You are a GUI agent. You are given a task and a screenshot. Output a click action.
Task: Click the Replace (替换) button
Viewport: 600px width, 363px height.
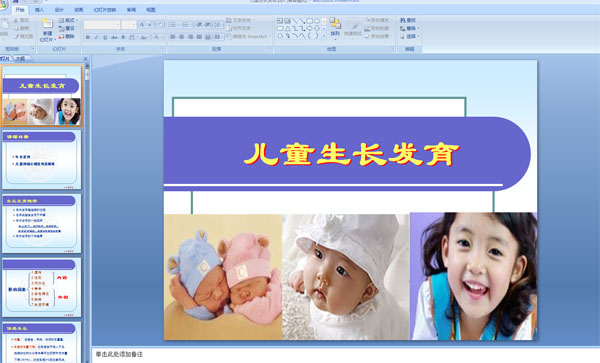[x=409, y=28]
